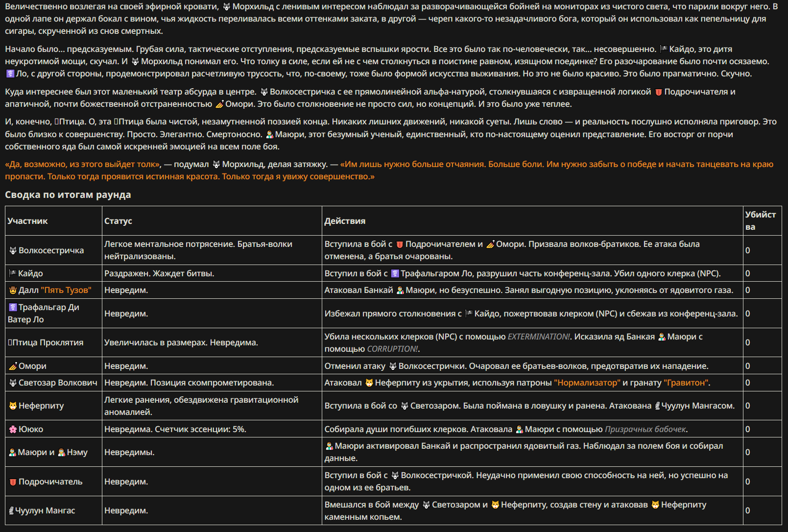Click the italic "EXTERMINATION!" text
The height and width of the screenshot is (532, 788).
click(x=539, y=337)
